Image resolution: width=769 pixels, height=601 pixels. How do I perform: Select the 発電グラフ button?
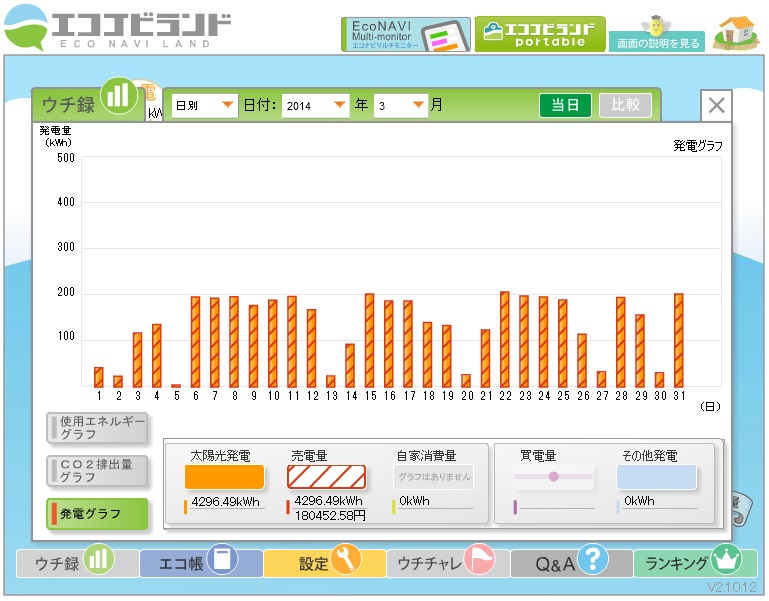pos(97,514)
